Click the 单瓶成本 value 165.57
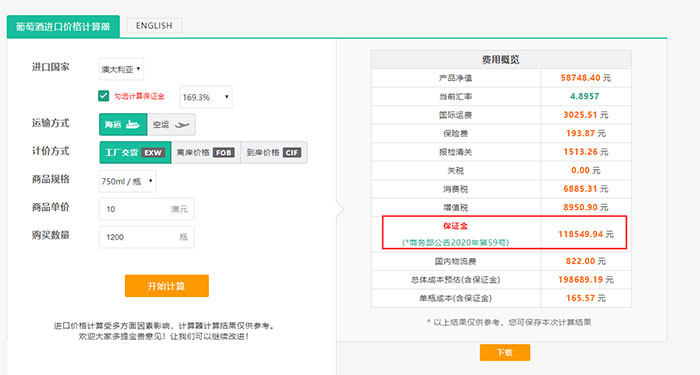Image resolution: width=700 pixels, height=375 pixels. click(x=581, y=298)
